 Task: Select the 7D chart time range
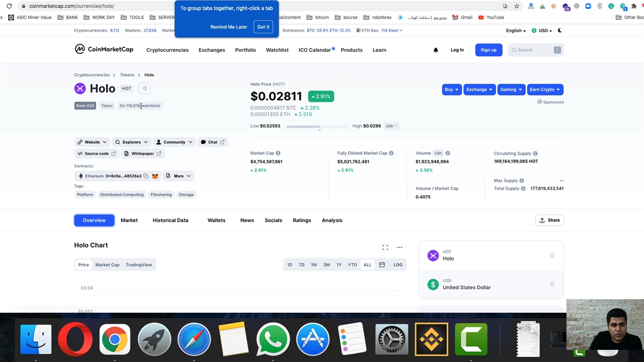(301, 265)
